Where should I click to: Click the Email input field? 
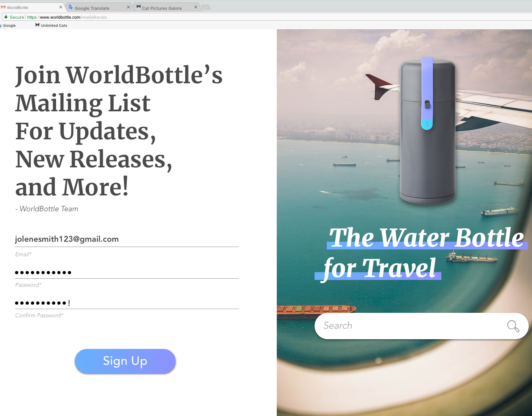click(x=127, y=239)
